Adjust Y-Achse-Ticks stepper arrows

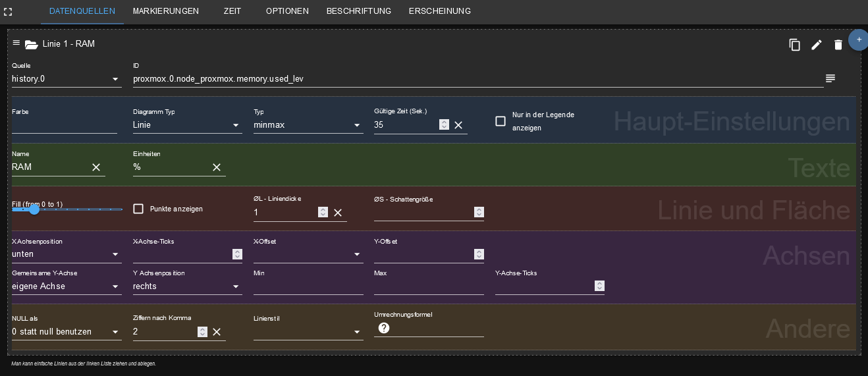click(x=600, y=286)
